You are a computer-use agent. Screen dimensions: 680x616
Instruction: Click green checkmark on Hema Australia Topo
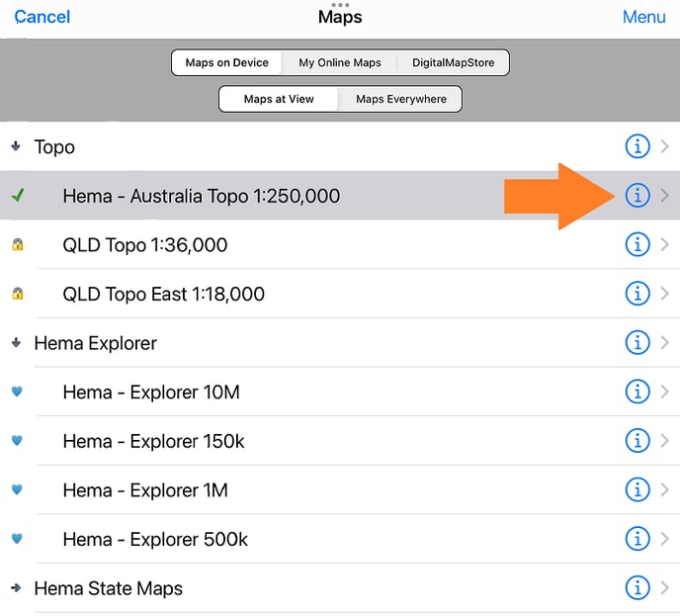(17, 196)
